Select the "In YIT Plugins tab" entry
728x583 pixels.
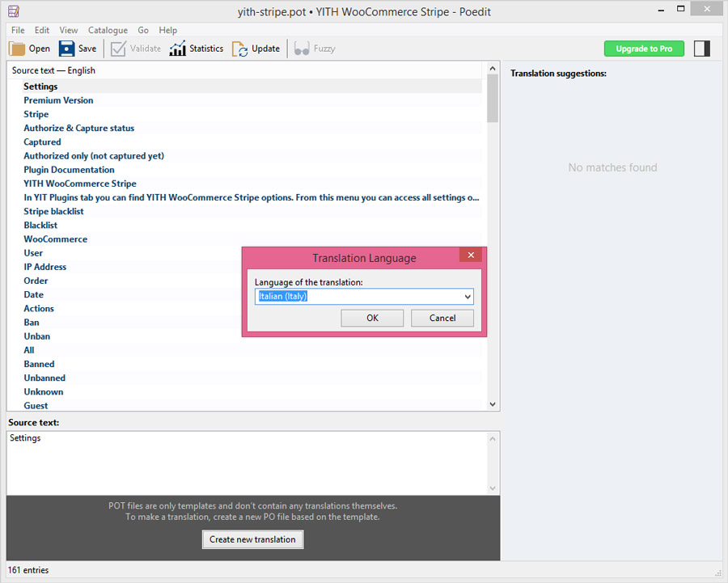pos(252,198)
